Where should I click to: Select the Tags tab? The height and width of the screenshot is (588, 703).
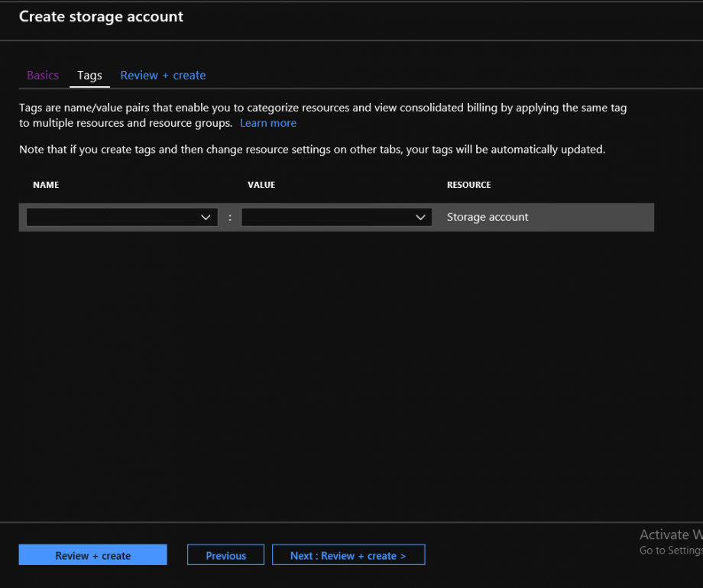pos(89,75)
